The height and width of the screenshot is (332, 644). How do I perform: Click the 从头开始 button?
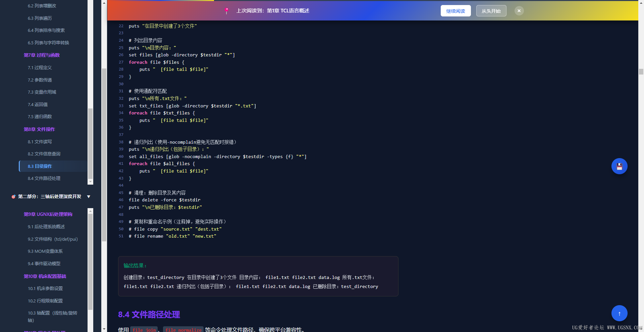491,11
